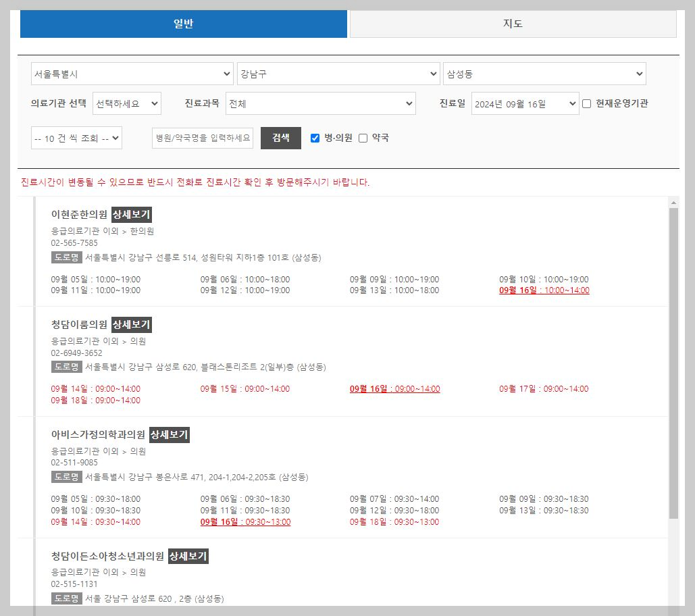Open the 10건 씩 조회 results dropdown
The image size is (695, 616).
pyautogui.click(x=76, y=138)
